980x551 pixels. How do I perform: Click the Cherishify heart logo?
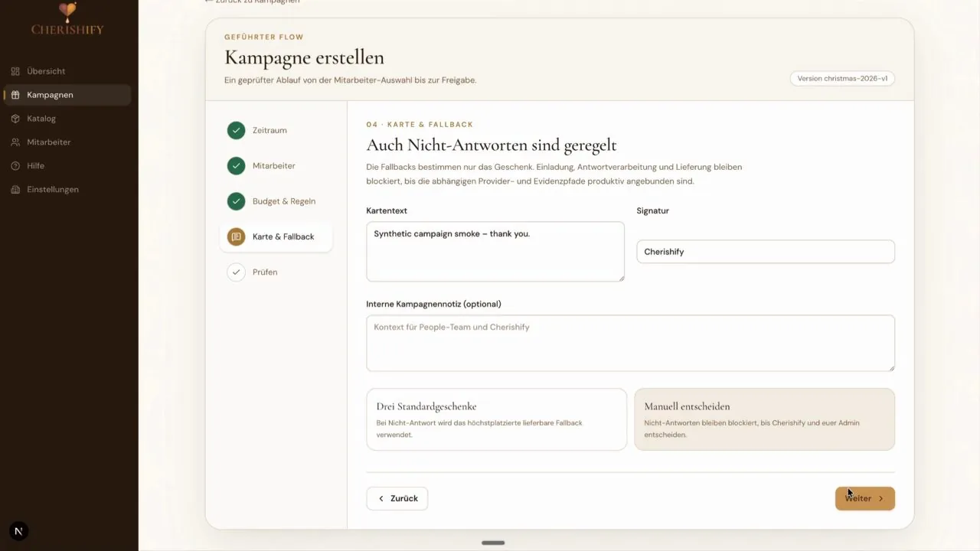point(67,11)
